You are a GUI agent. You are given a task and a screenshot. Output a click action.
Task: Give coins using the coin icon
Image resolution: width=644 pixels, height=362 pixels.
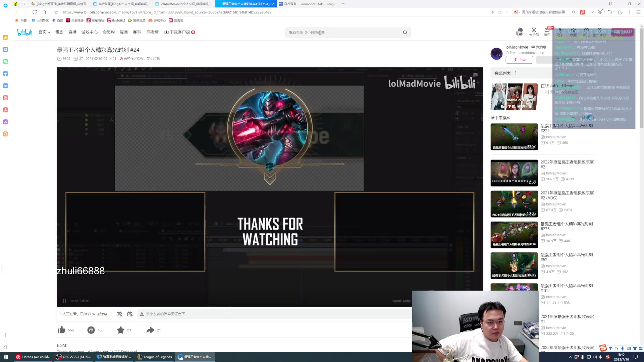pos(91,330)
